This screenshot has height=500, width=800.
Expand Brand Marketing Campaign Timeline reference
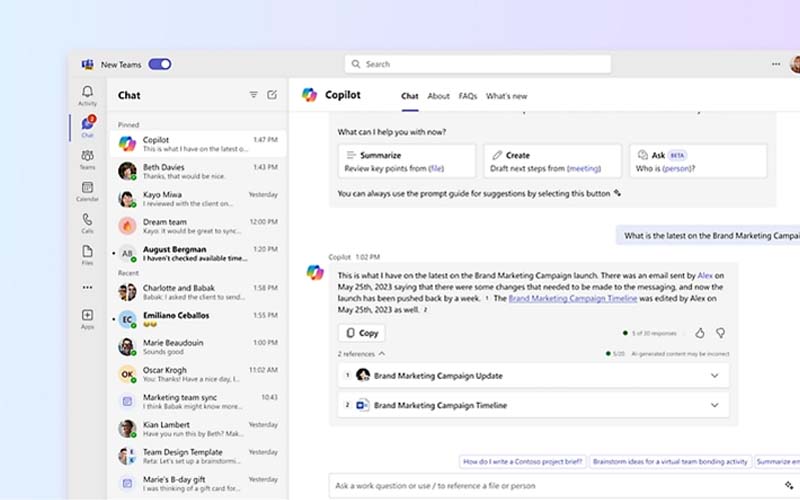tap(714, 405)
